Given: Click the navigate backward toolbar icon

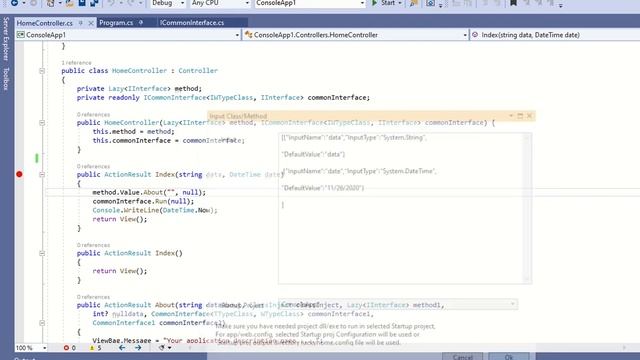Looking at the screenshot, I should (x=14, y=3).
